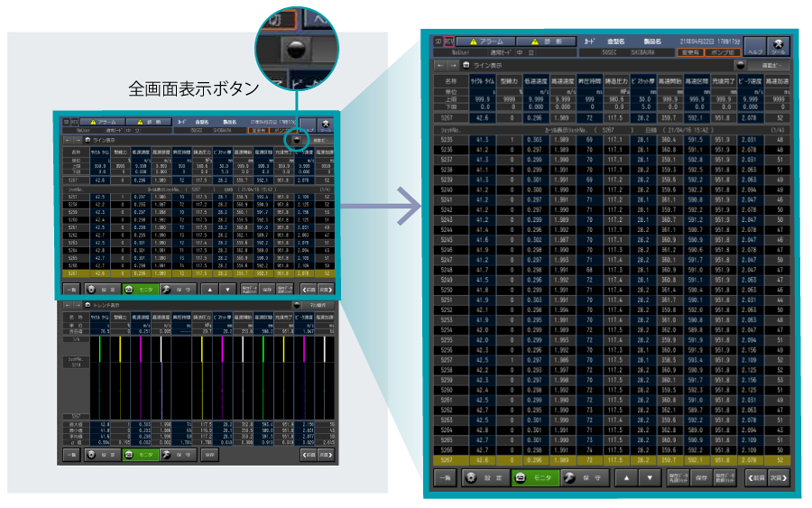Open the アラーム alarm panel in right screen
The width and height of the screenshot is (812, 508).
point(489,42)
